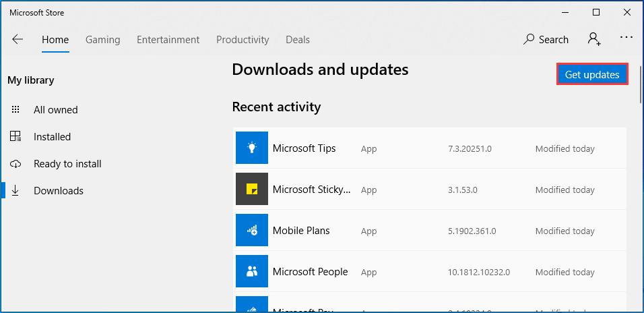The image size is (644, 313).
Task: Select Ready to install in My library
Action: pos(67,164)
